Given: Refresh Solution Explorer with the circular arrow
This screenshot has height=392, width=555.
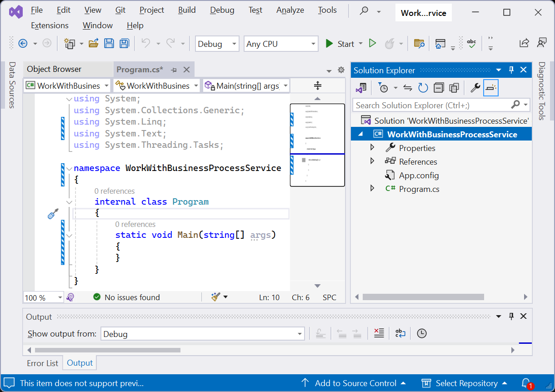Looking at the screenshot, I should pos(423,88).
